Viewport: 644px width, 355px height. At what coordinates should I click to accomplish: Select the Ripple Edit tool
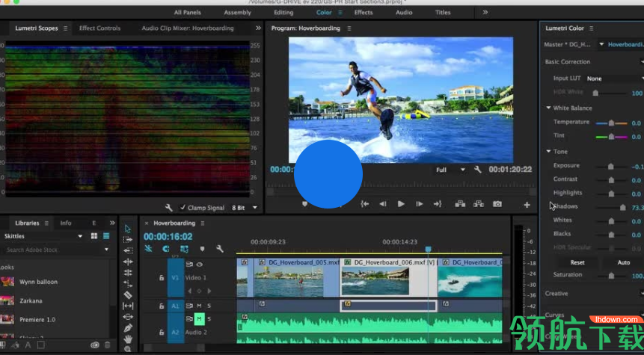128,262
